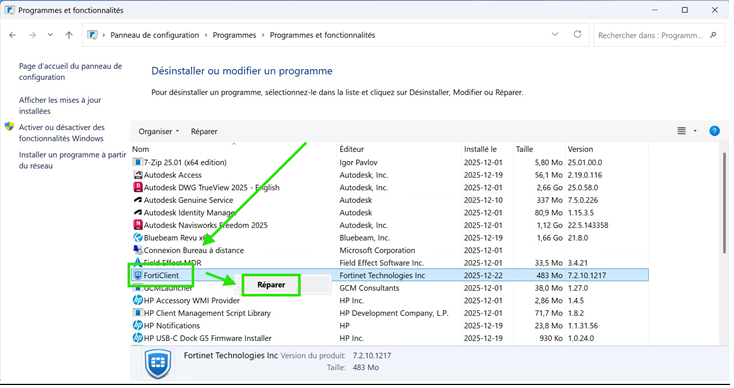The width and height of the screenshot is (734, 388).
Task: Click Microsoft Corporation publisher cell
Action: pyautogui.click(x=377, y=250)
